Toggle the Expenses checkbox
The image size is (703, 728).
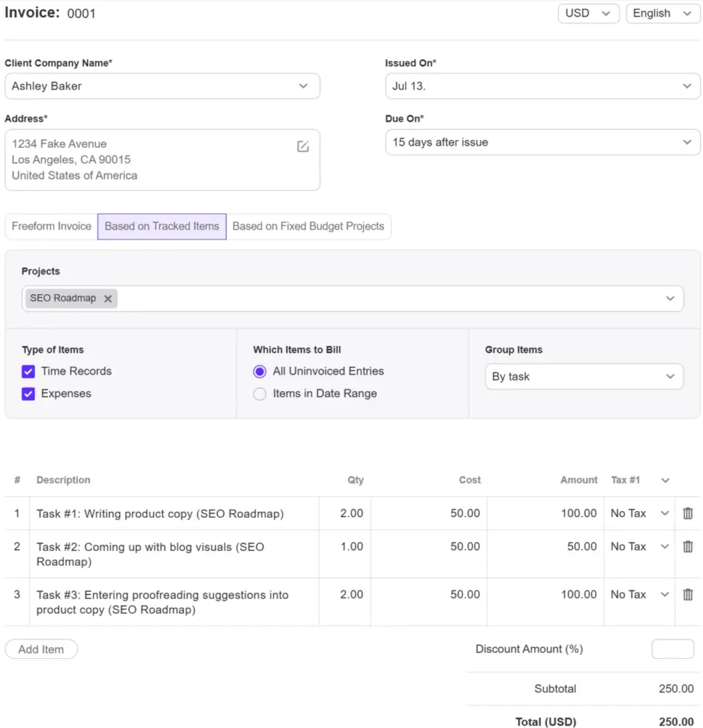point(28,394)
